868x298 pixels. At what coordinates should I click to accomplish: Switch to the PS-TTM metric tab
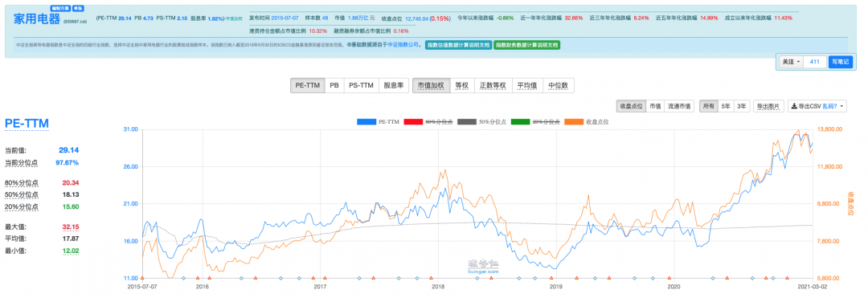[x=361, y=86]
